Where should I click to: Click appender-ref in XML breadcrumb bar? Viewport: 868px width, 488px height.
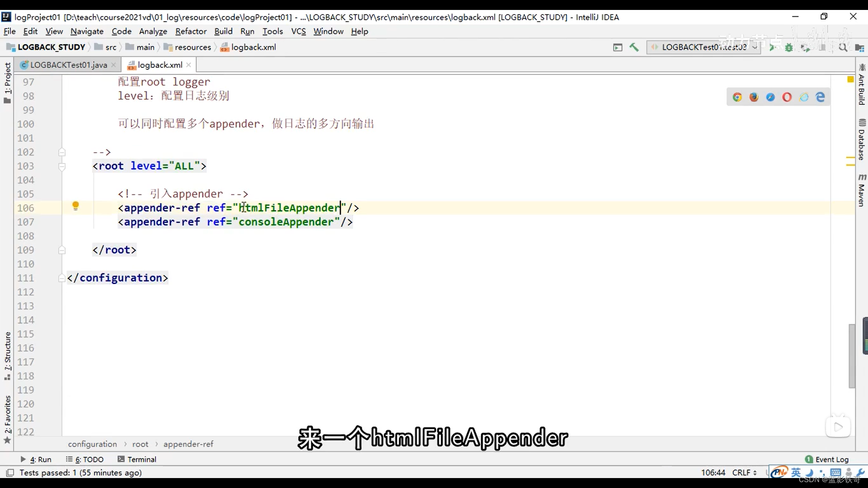(x=188, y=444)
